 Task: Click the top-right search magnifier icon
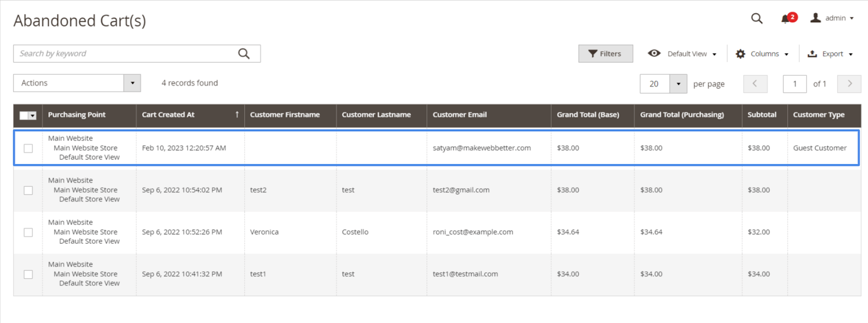tap(756, 18)
